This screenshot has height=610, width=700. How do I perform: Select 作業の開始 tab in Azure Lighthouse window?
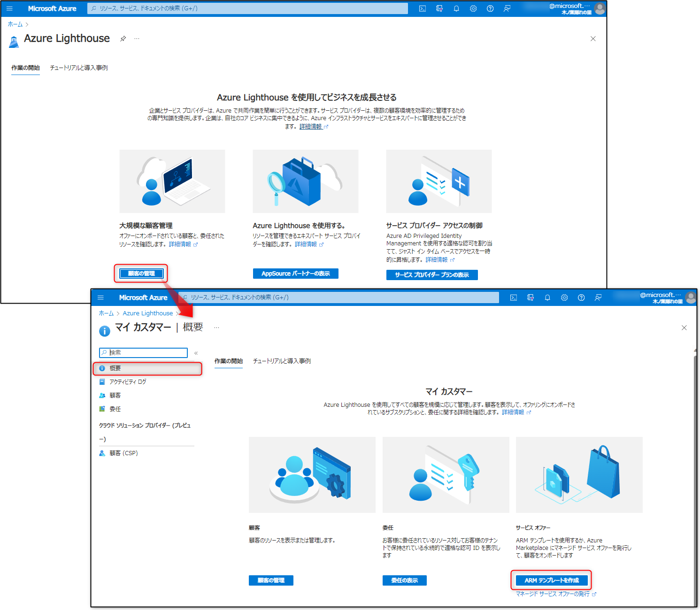coord(25,68)
